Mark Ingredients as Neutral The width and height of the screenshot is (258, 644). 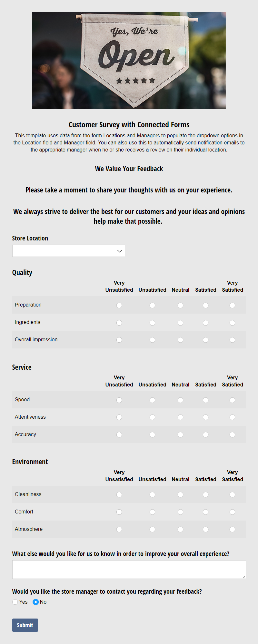tap(180, 322)
